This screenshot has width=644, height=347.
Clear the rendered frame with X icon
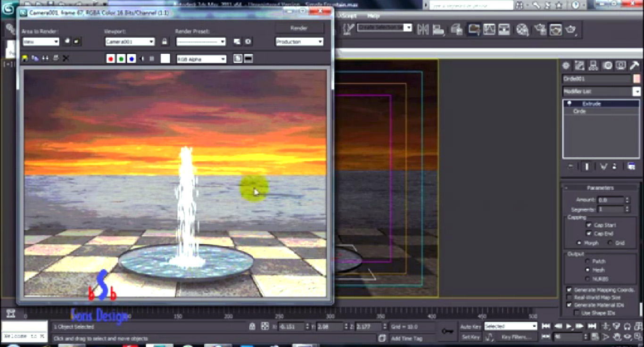66,58
